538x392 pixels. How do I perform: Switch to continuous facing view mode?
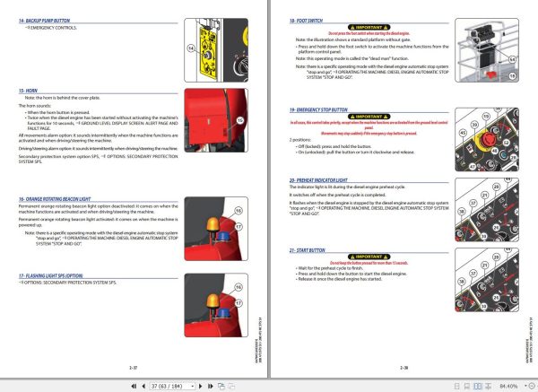point(489,386)
